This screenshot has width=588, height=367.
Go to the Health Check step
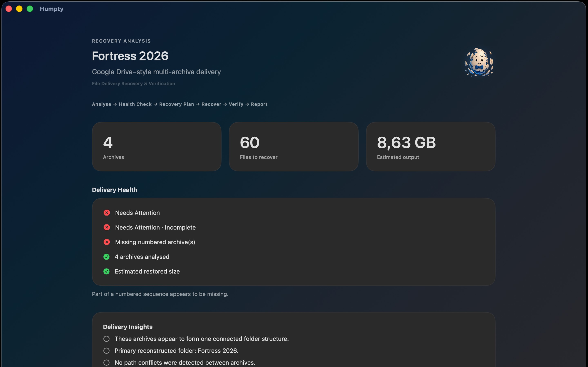coord(135,104)
